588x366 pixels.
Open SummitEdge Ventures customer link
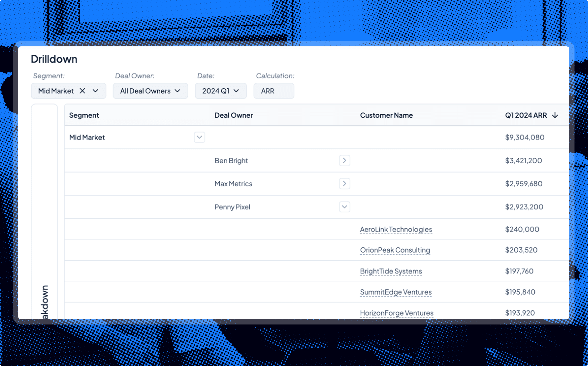point(395,292)
